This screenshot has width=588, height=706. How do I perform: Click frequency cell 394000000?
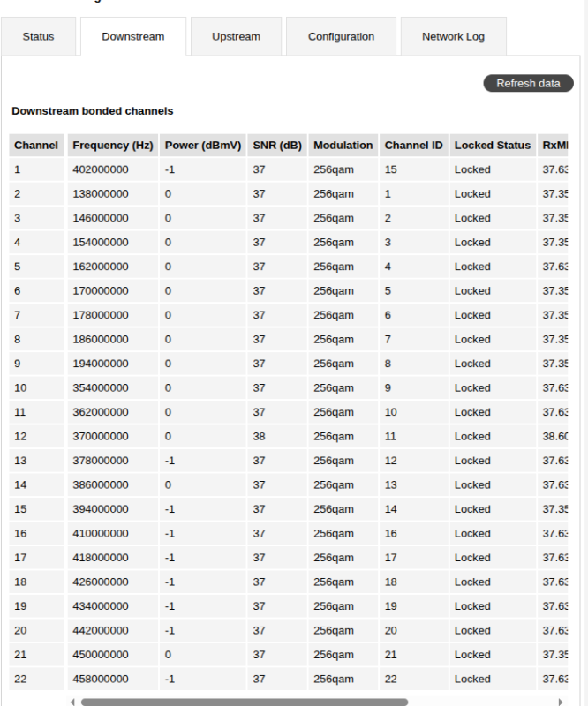click(x=113, y=509)
